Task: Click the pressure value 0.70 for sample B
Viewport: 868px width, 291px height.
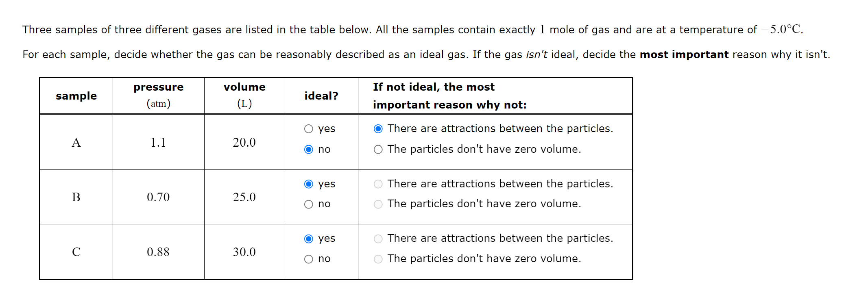Action: (159, 197)
